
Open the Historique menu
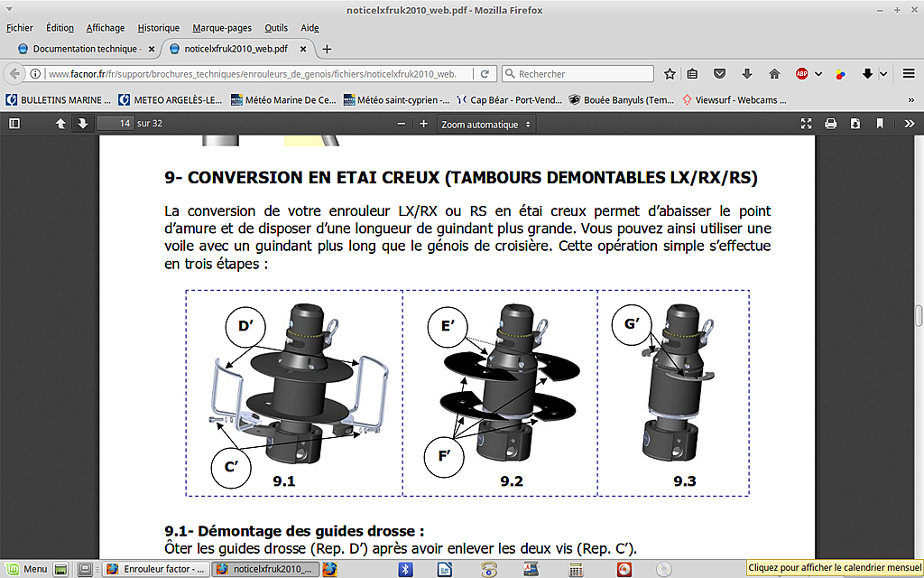pos(159,28)
